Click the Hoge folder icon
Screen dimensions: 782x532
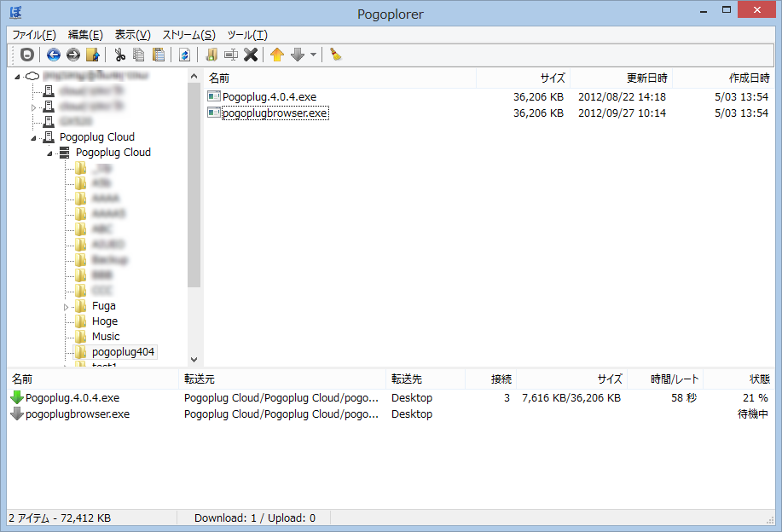(x=80, y=321)
